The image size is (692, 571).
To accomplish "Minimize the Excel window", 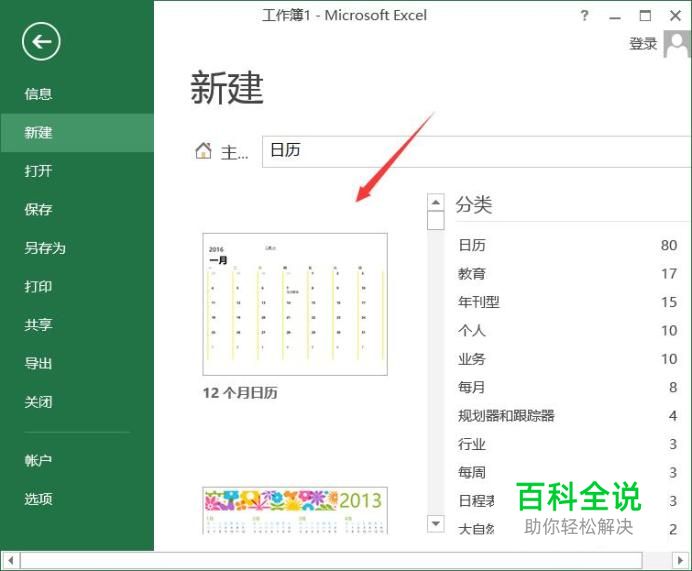I will (x=615, y=17).
